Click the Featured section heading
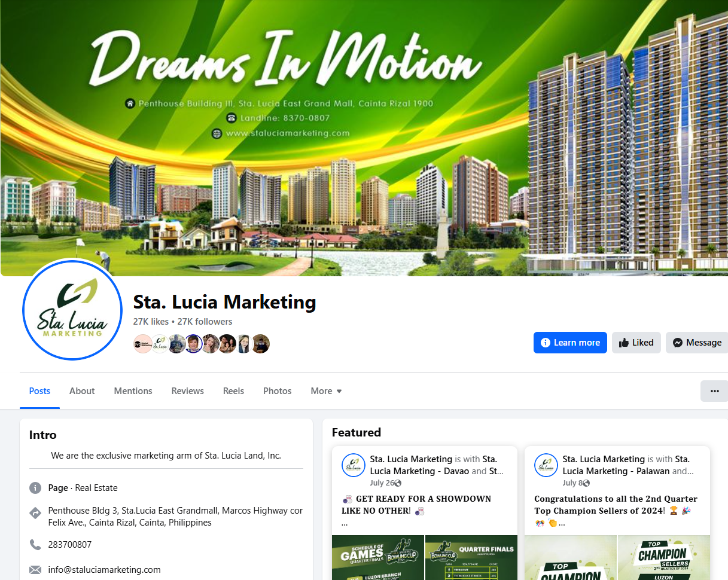This screenshot has height=580, width=728. point(357,432)
